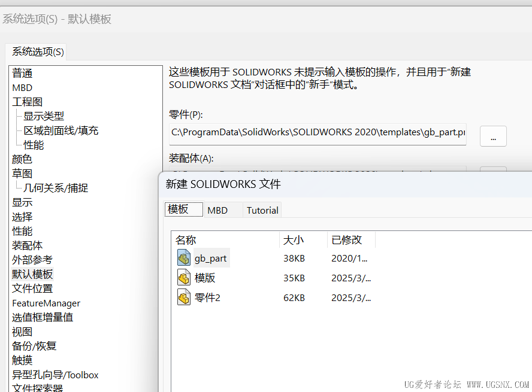Select 默认模板 in the options tree
Screen dimensions: 532x392
coord(32,274)
